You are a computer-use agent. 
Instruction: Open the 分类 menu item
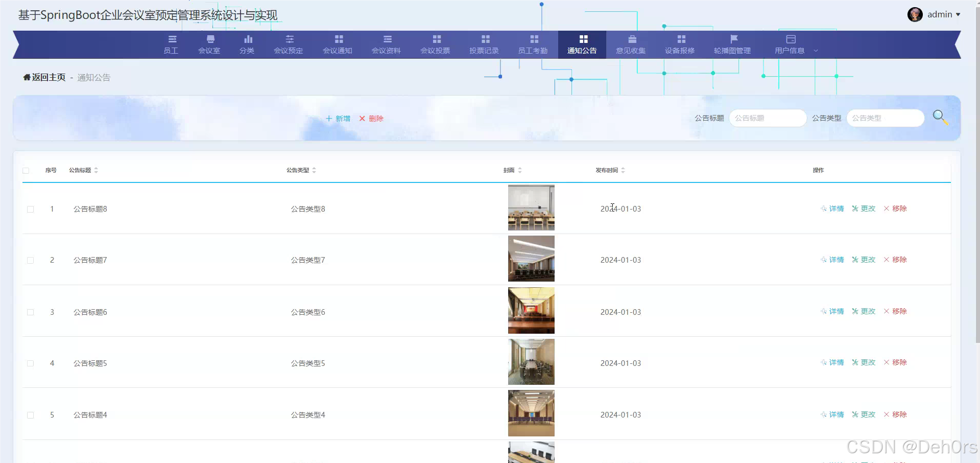click(247, 44)
